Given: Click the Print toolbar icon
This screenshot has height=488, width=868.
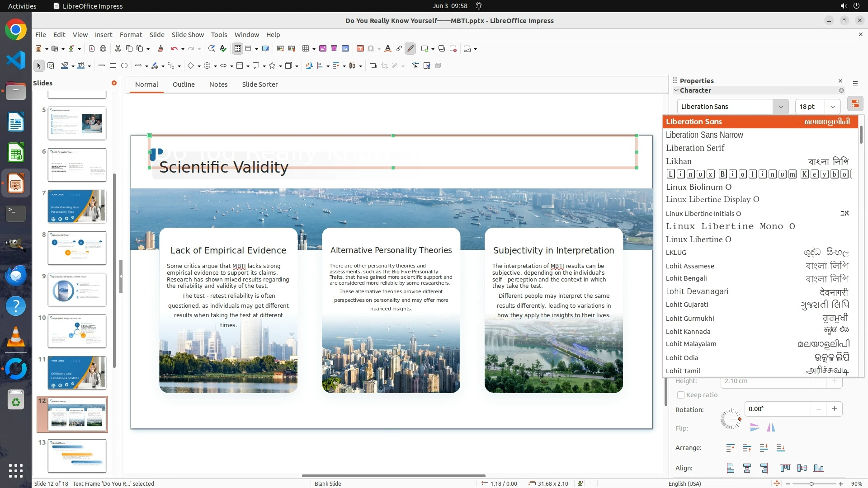Looking at the screenshot, I should click(103, 49).
